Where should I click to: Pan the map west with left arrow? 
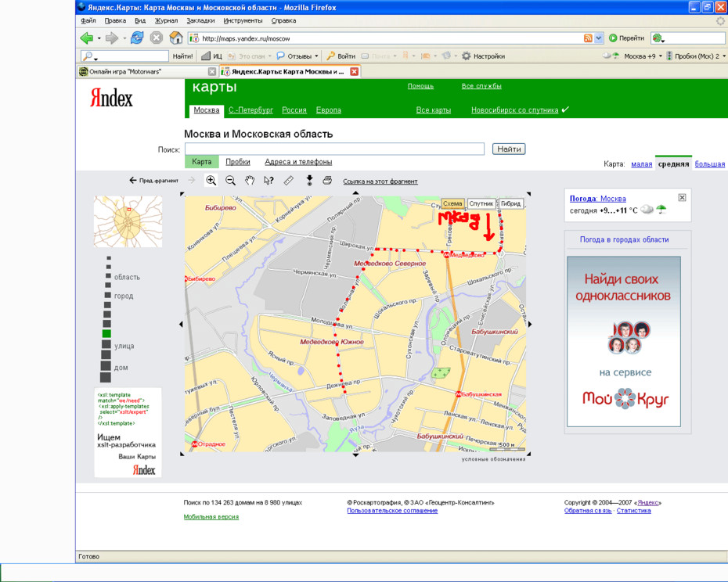[181, 325]
